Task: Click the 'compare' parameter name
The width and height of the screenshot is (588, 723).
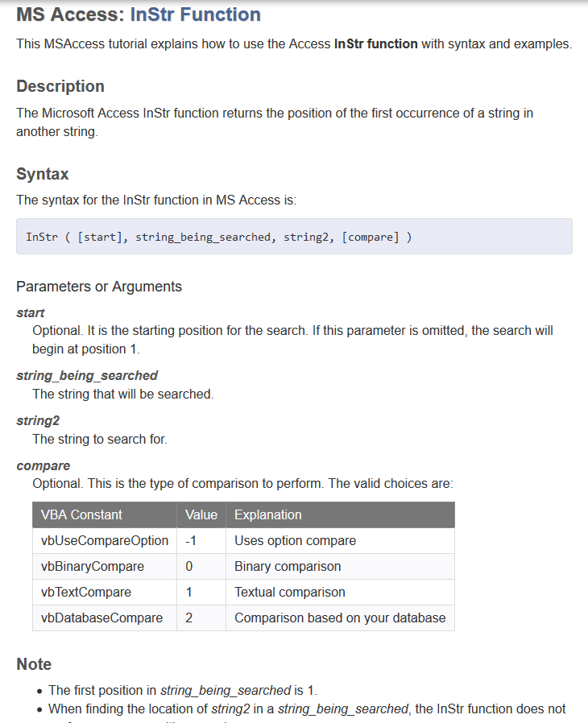Action: click(43, 465)
